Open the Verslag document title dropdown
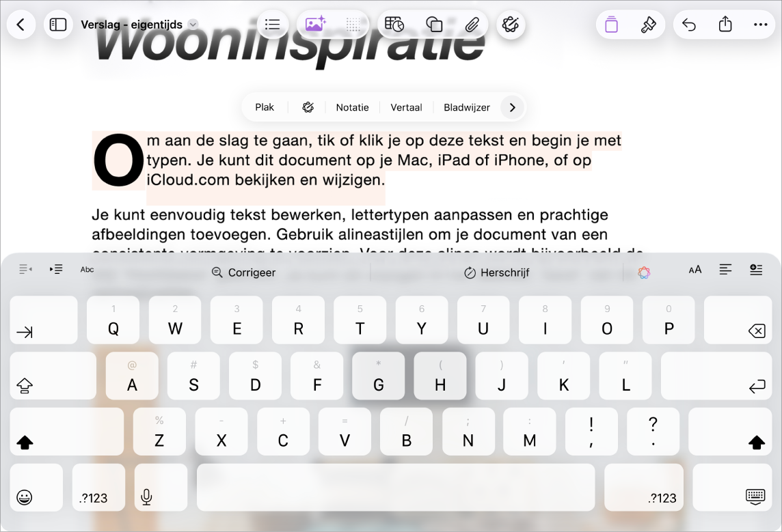The width and height of the screenshot is (782, 532). [x=193, y=25]
